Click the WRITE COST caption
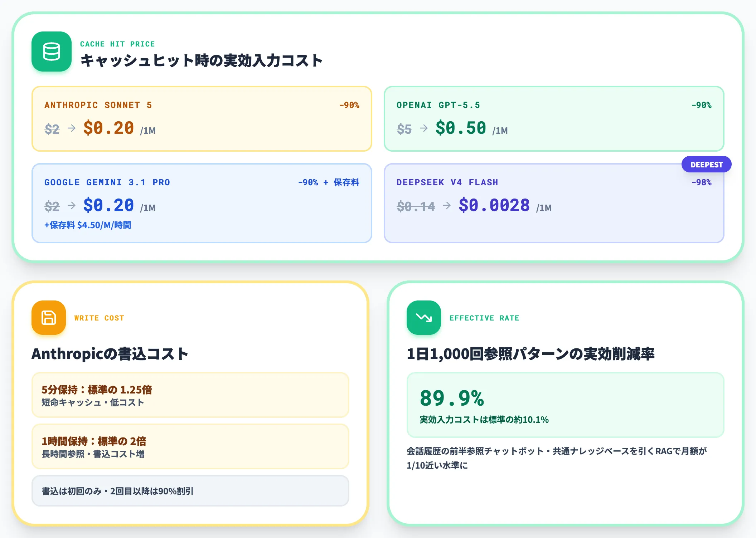The height and width of the screenshot is (538, 756). (x=99, y=318)
